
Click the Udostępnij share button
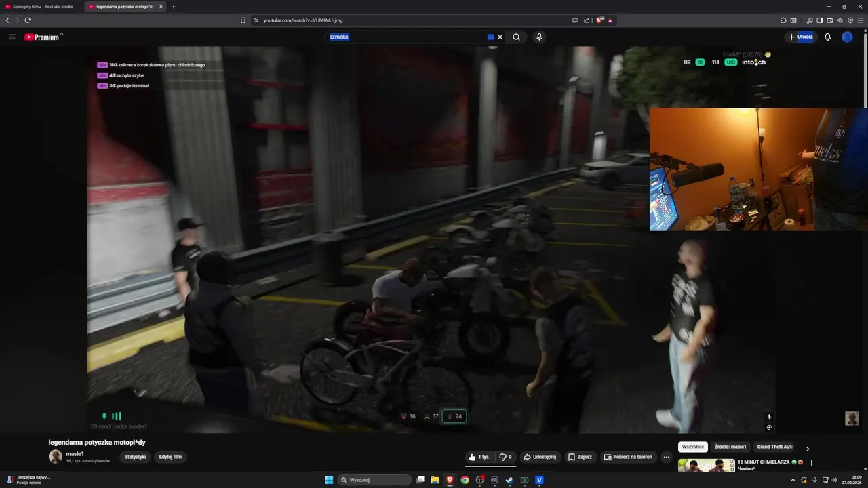click(540, 457)
